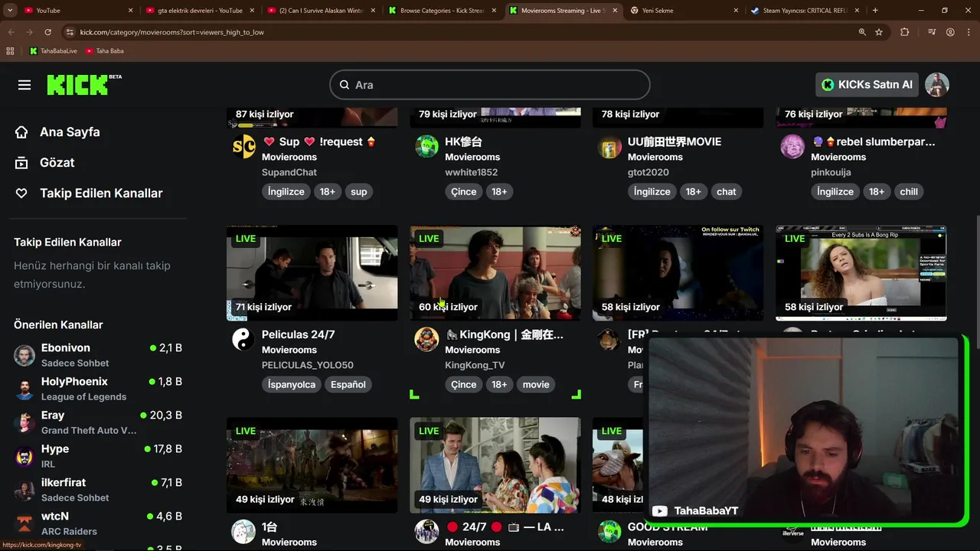Switch to gta elektrik devreleri tab
Viewport: 980px width, 551px height.
[199, 11]
